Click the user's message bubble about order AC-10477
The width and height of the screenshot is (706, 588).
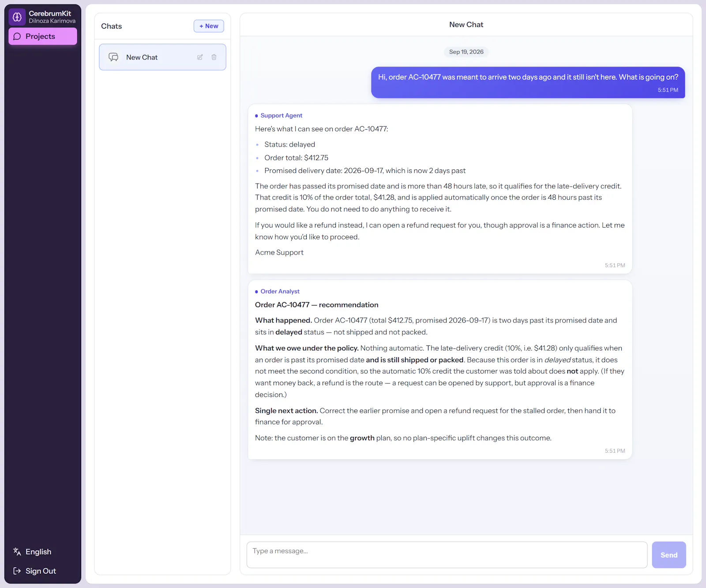coord(528,82)
